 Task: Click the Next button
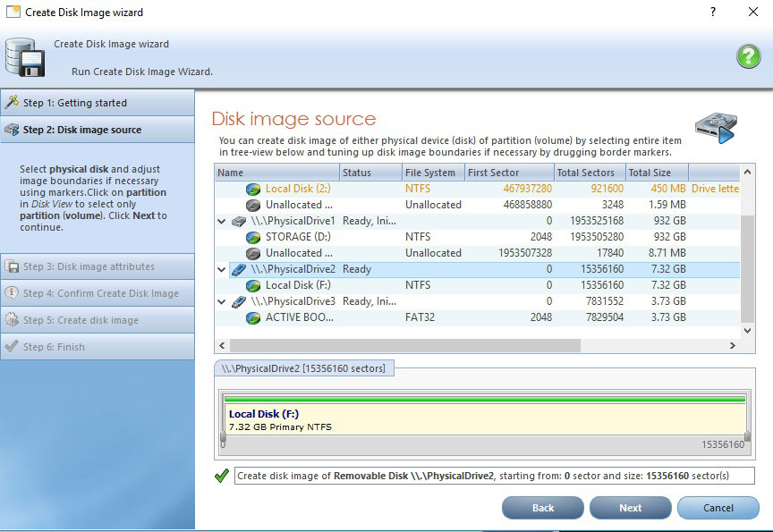pyautogui.click(x=630, y=508)
